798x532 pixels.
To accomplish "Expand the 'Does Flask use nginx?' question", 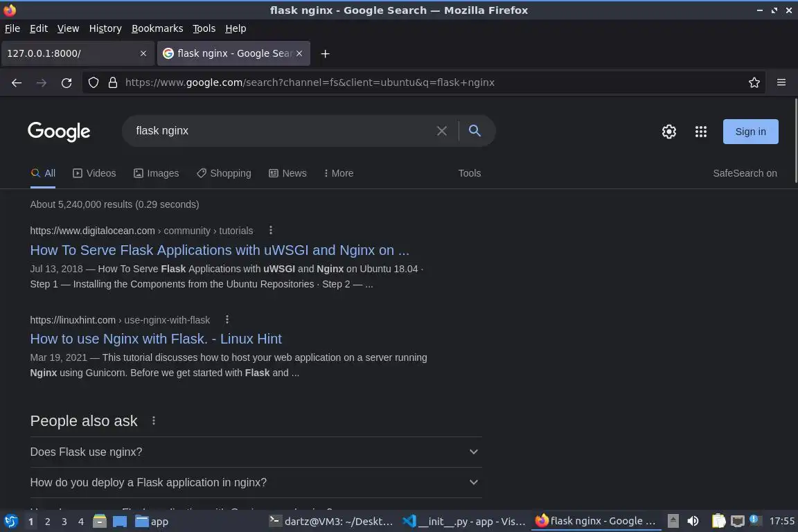I will (256, 452).
